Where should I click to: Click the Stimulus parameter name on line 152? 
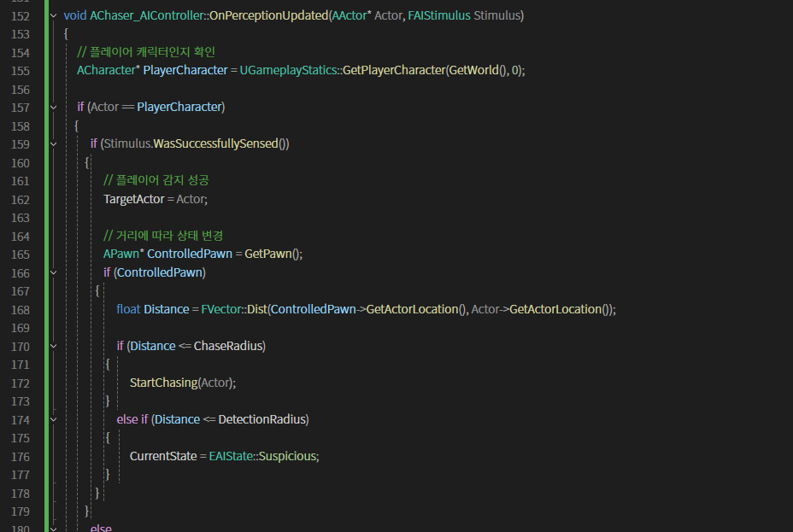[x=496, y=15]
